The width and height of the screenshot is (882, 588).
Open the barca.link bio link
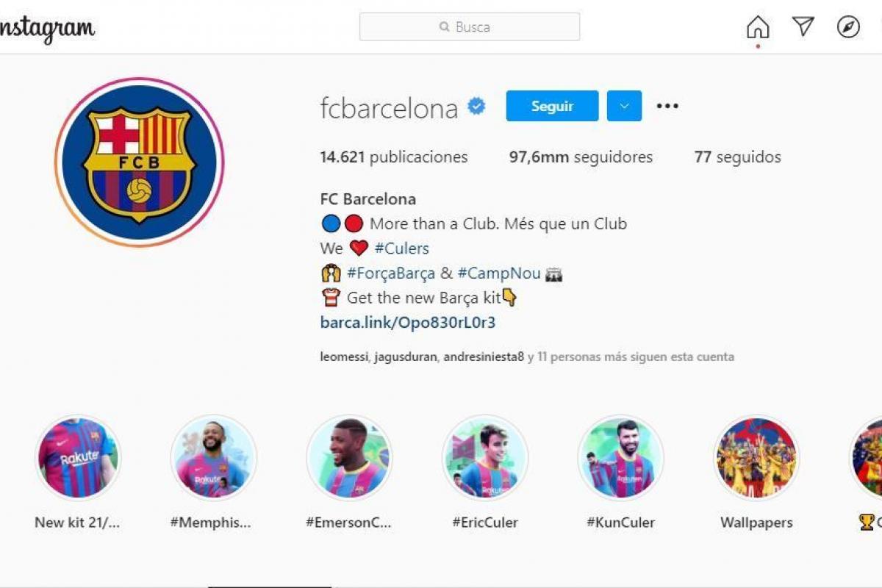click(x=408, y=322)
